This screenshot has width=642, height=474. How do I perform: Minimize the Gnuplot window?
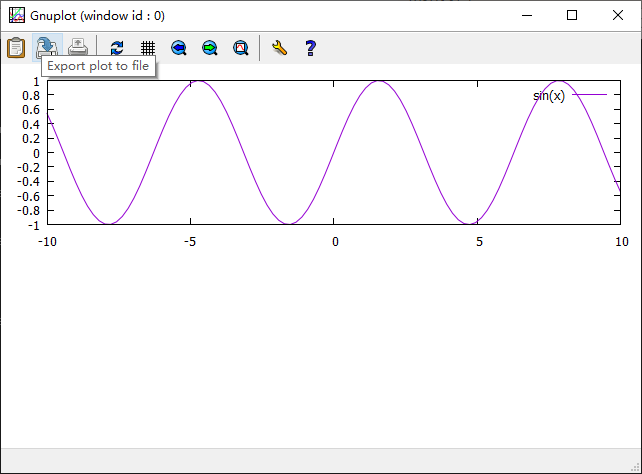coord(527,16)
